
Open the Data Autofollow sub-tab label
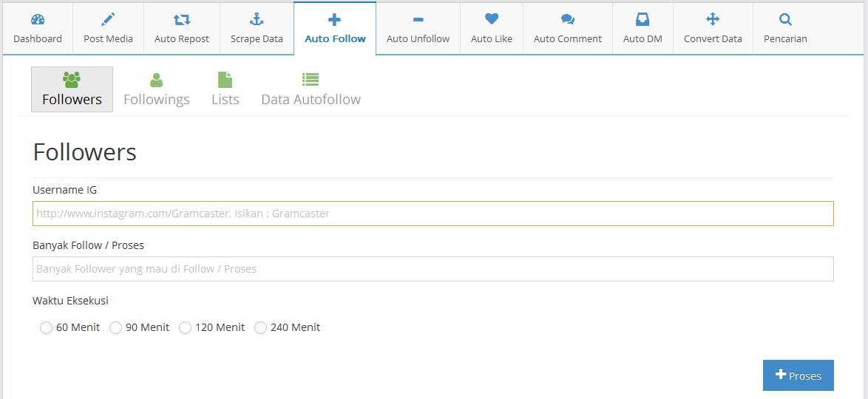pos(311,100)
